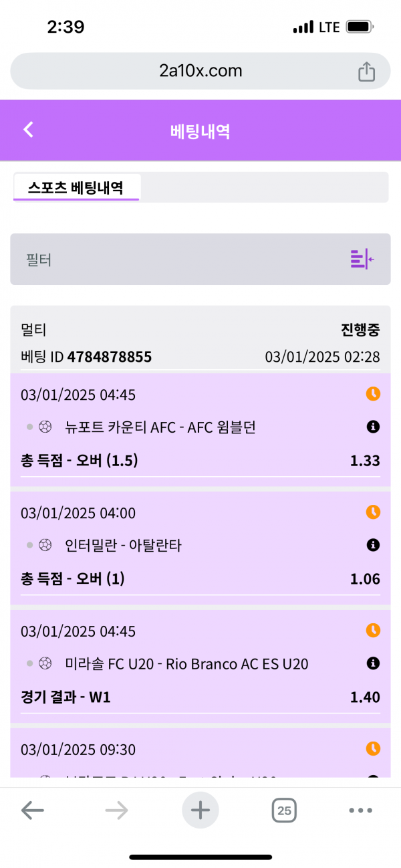Tap the 베팅 ID 4784878855 text
The height and width of the screenshot is (868, 401).
pos(87,357)
